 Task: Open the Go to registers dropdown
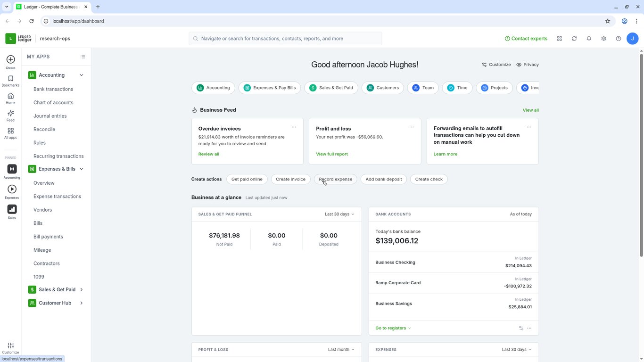pyautogui.click(x=393, y=328)
